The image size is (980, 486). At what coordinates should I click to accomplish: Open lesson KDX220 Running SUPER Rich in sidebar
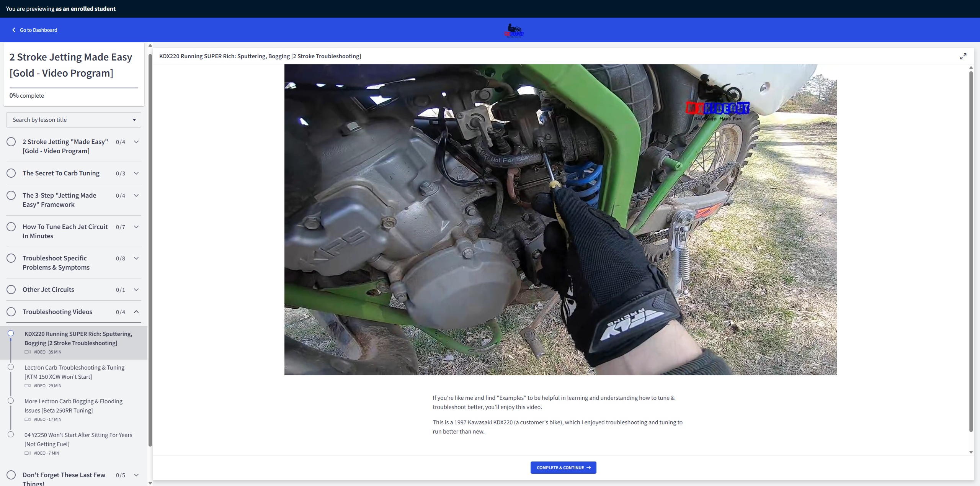tap(73, 342)
